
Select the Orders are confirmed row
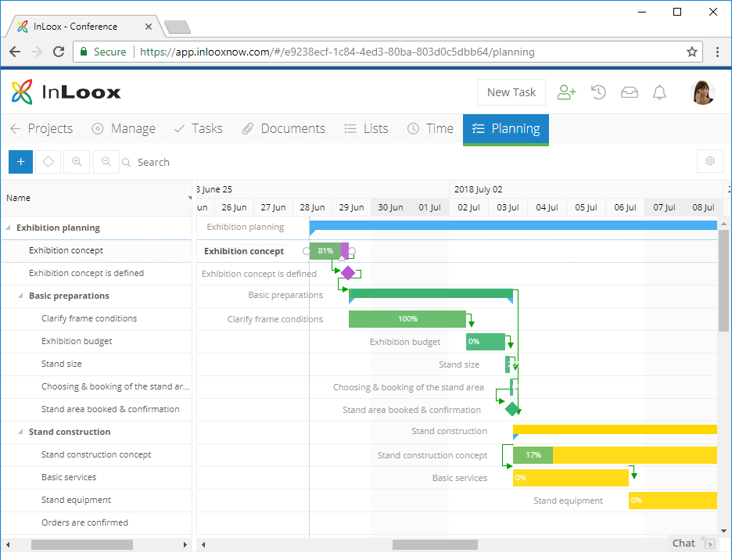97,522
